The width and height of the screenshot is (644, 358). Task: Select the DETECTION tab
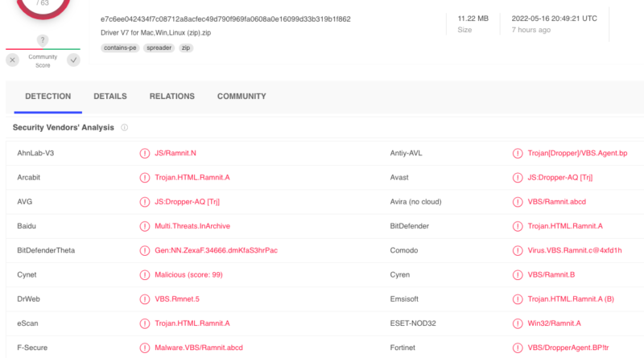point(48,96)
